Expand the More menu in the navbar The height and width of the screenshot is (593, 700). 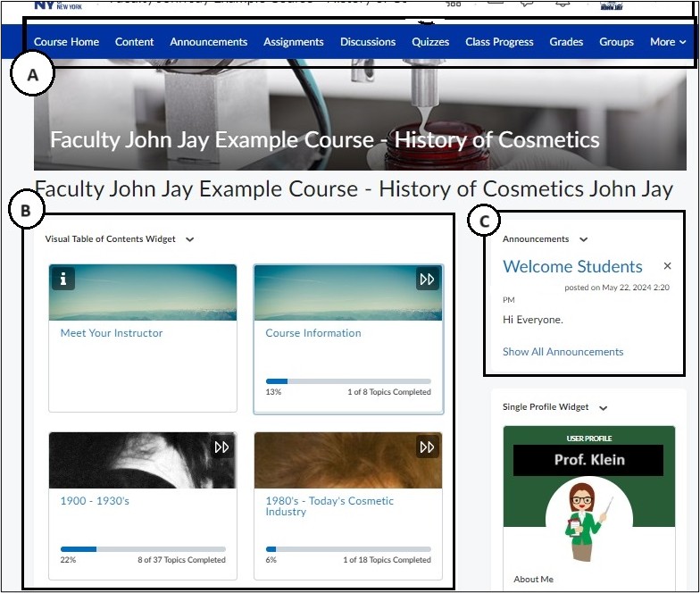coord(668,42)
